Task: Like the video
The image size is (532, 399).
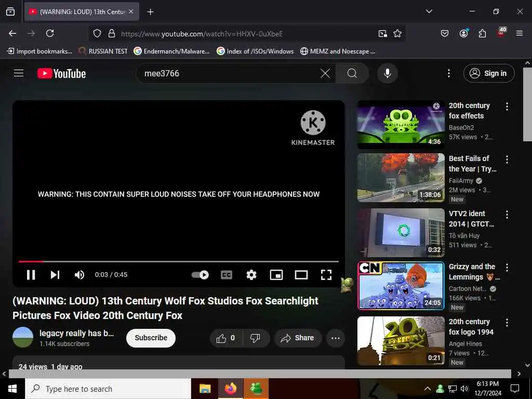Action: click(x=225, y=338)
